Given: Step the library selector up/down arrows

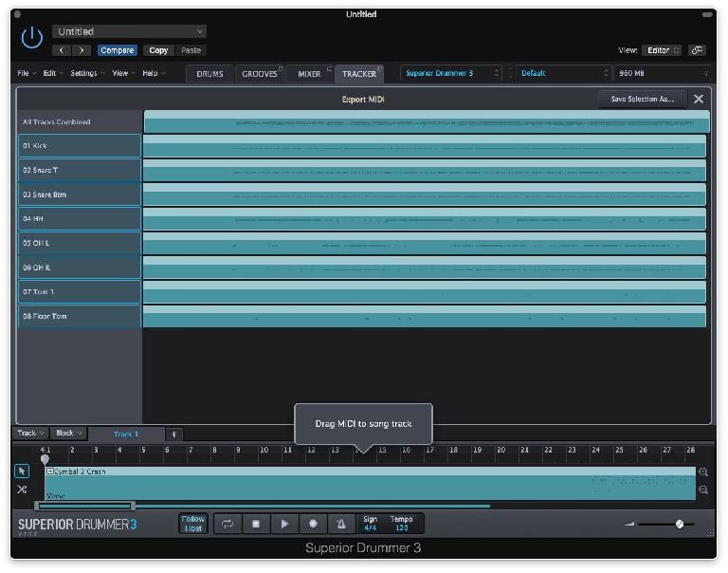Looking at the screenshot, I should click(510, 73).
